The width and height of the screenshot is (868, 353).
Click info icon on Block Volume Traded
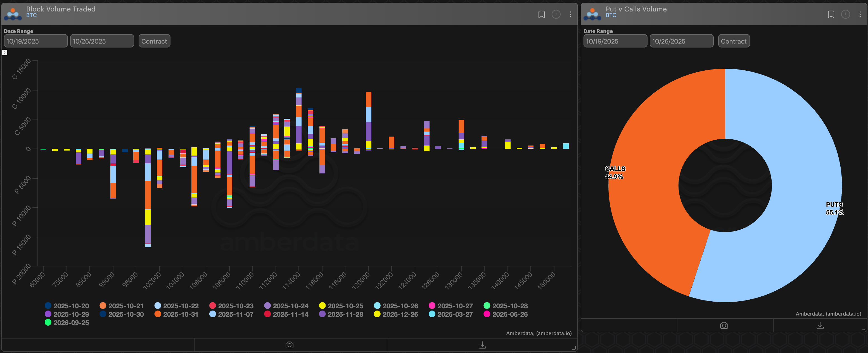point(556,14)
